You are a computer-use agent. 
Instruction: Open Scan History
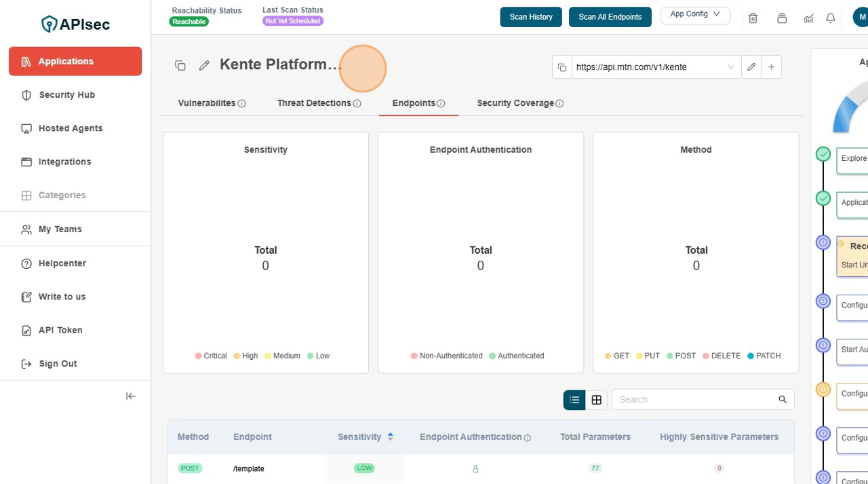(531, 17)
